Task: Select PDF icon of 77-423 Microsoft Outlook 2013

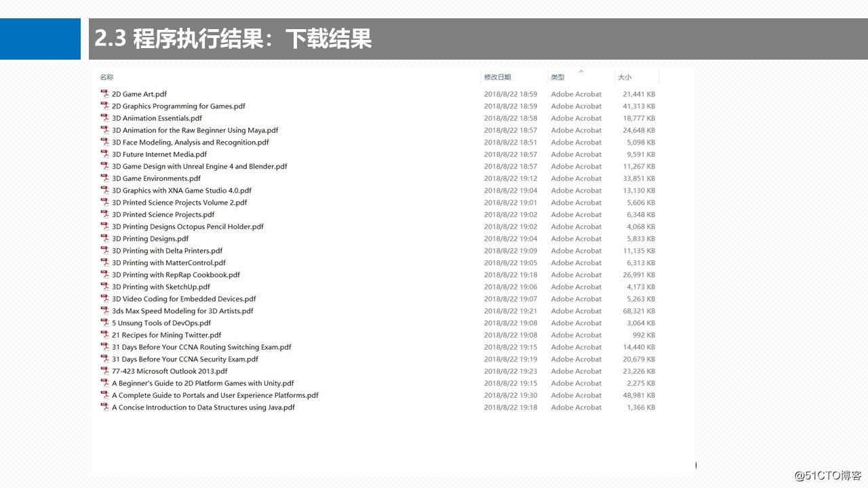Action: coord(105,371)
